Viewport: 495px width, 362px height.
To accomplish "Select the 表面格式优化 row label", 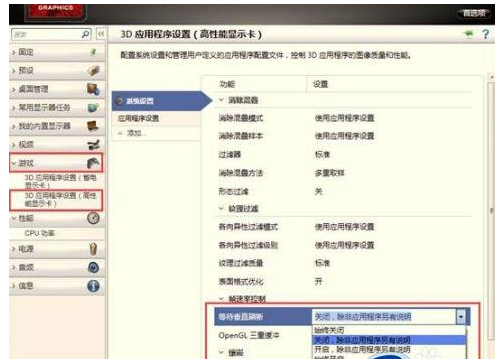I will click(241, 281).
